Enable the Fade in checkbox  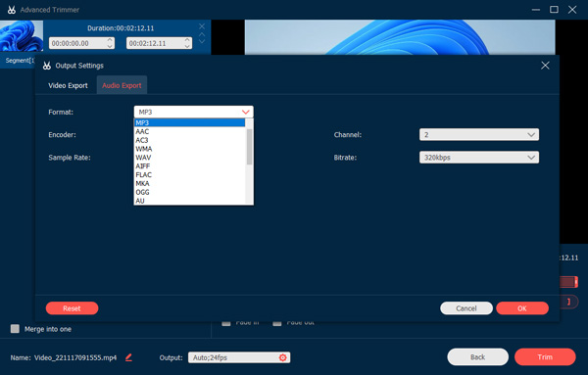tap(225, 323)
